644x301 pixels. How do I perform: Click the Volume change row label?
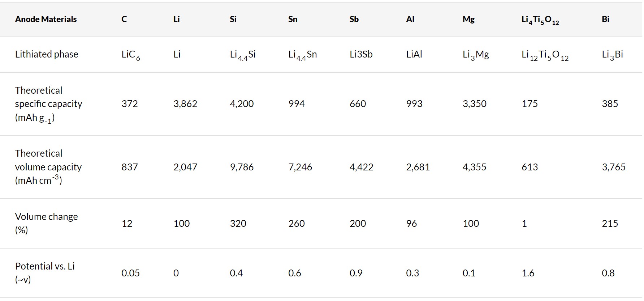tap(47, 223)
